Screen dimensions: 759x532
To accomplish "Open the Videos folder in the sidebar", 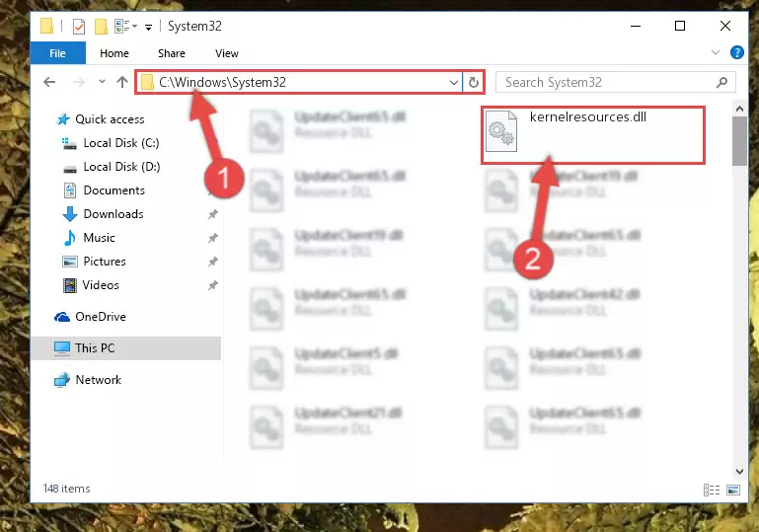I will click(x=101, y=285).
